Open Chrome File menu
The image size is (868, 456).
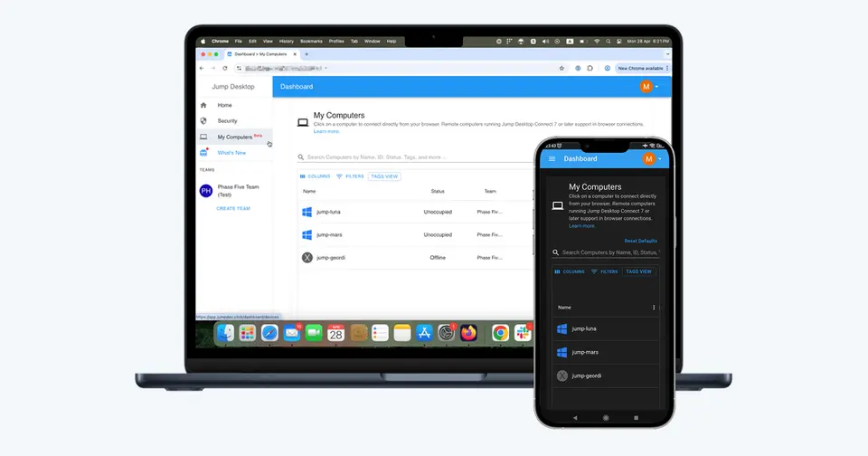(238, 41)
